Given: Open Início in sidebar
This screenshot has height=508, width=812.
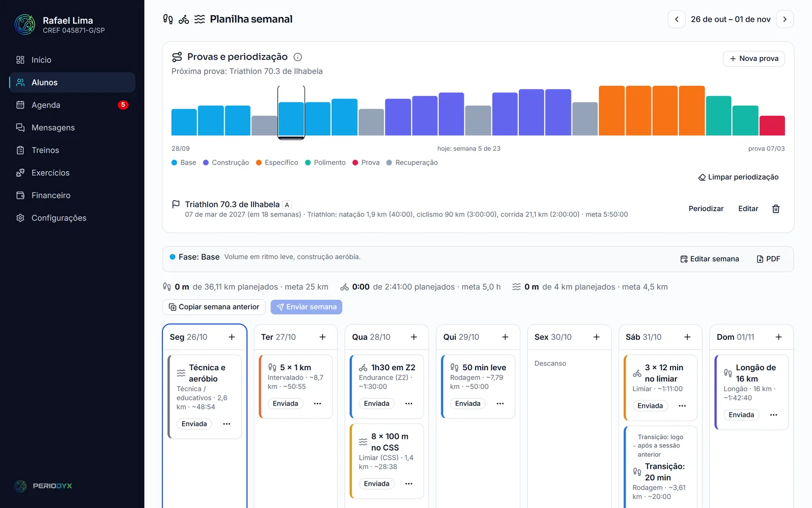Looking at the screenshot, I should [x=72, y=60].
